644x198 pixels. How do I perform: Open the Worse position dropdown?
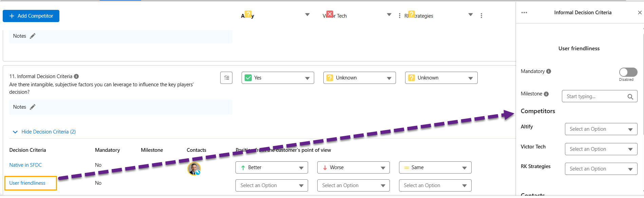353,167
